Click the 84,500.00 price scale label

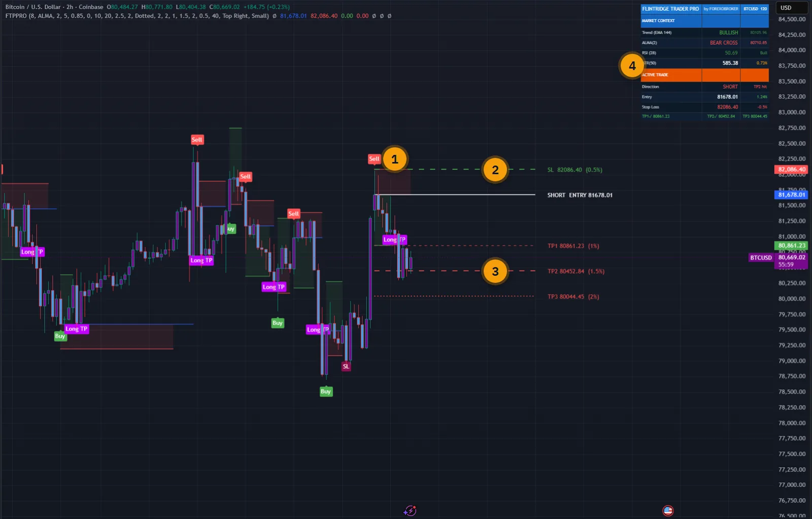click(x=792, y=19)
